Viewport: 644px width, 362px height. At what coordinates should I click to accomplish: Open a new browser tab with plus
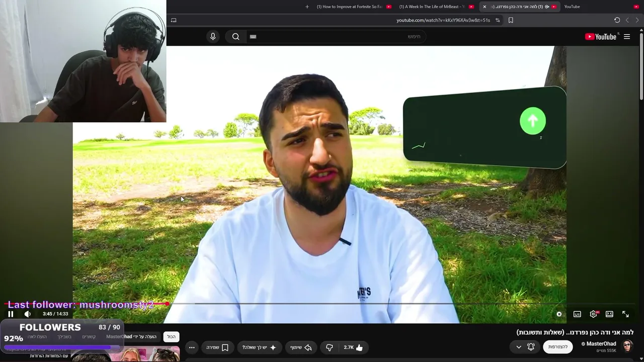point(307,7)
